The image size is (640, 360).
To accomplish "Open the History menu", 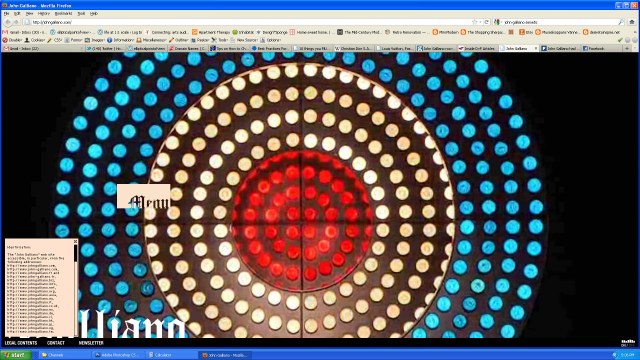I will [x=43, y=14].
